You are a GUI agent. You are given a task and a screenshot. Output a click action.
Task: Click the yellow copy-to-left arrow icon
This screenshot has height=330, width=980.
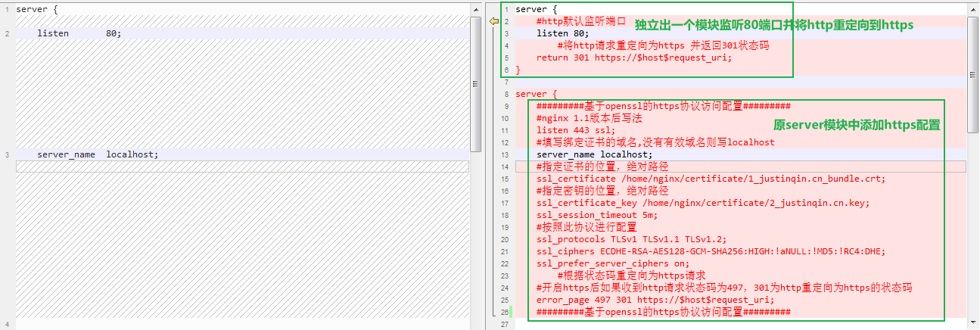coord(494,21)
